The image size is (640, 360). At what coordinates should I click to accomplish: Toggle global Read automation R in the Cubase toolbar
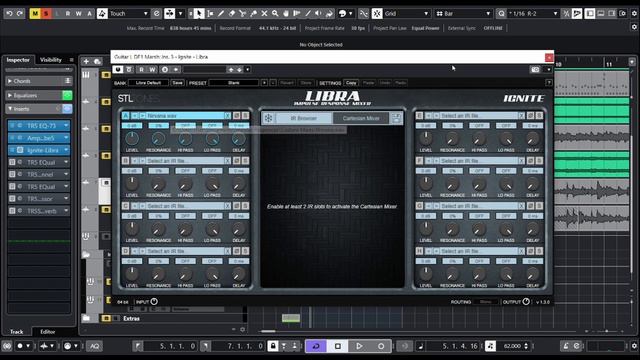(68, 13)
